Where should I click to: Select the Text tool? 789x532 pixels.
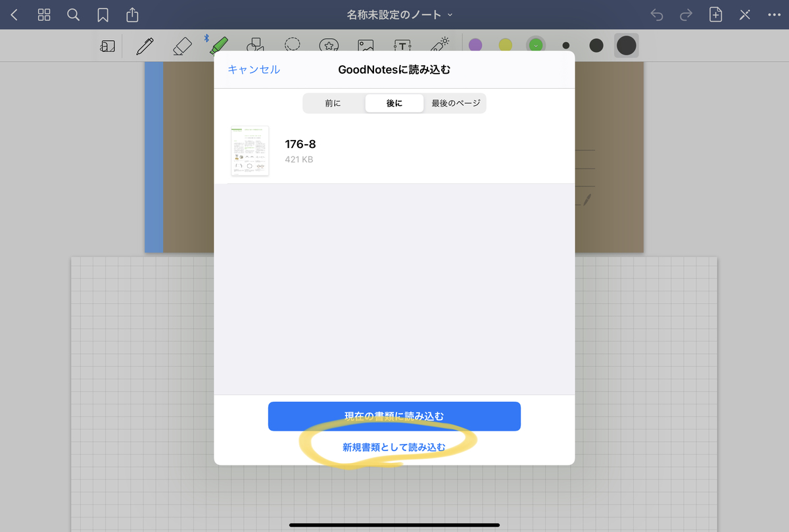pos(402,45)
